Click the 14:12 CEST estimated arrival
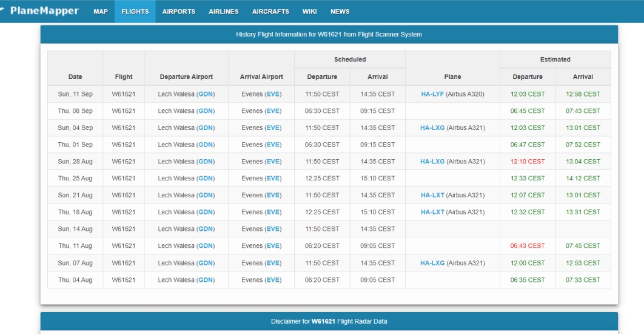This screenshot has width=644, height=334. (583, 179)
